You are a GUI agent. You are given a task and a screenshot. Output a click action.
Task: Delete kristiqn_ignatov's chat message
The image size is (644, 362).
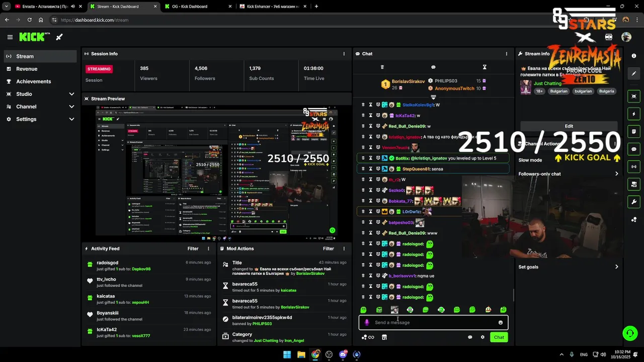tap(363, 137)
